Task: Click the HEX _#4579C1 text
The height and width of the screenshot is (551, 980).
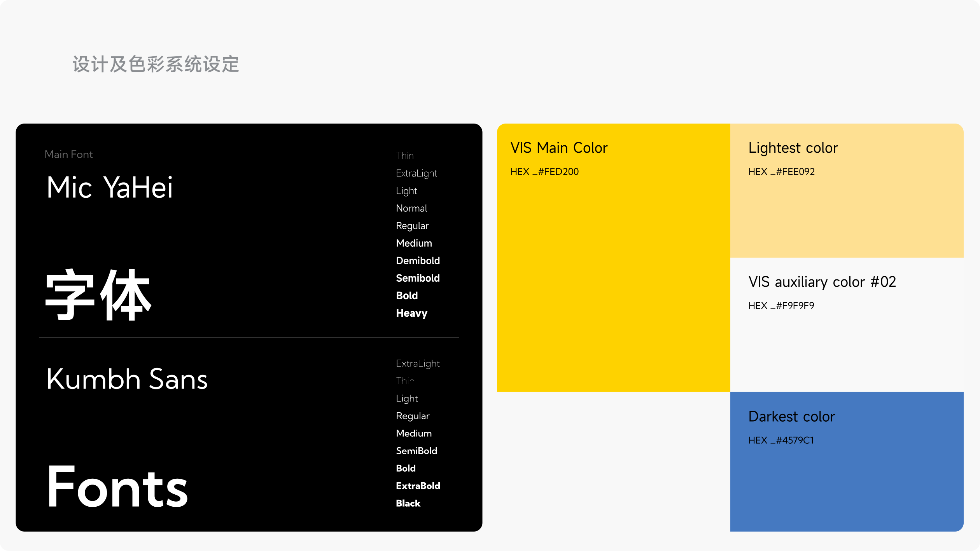Action: tap(780, 440)
